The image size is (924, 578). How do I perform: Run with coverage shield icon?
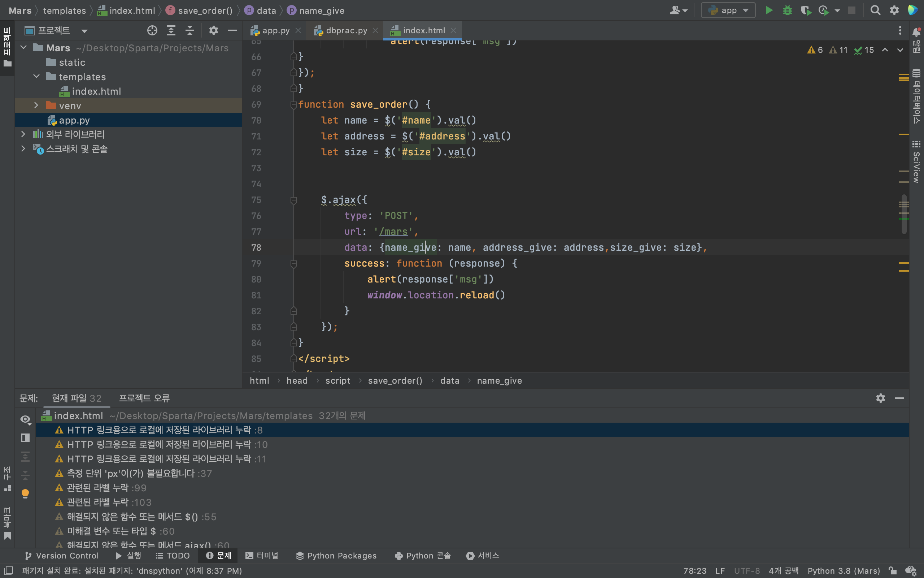click(806, 10)
